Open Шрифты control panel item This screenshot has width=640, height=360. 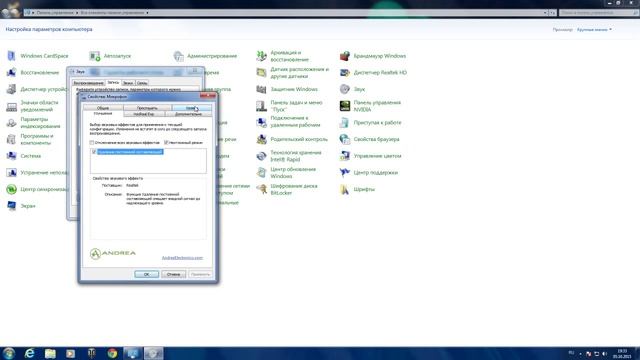358,189
